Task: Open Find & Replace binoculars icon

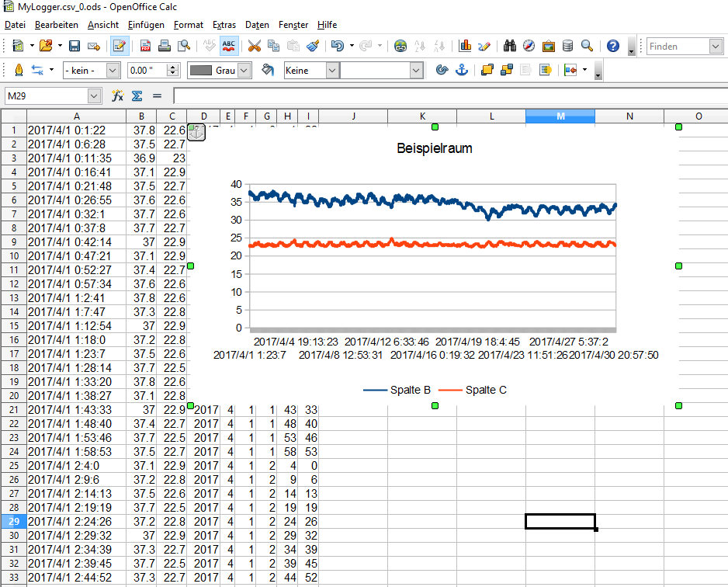Action: click(509, 46)
